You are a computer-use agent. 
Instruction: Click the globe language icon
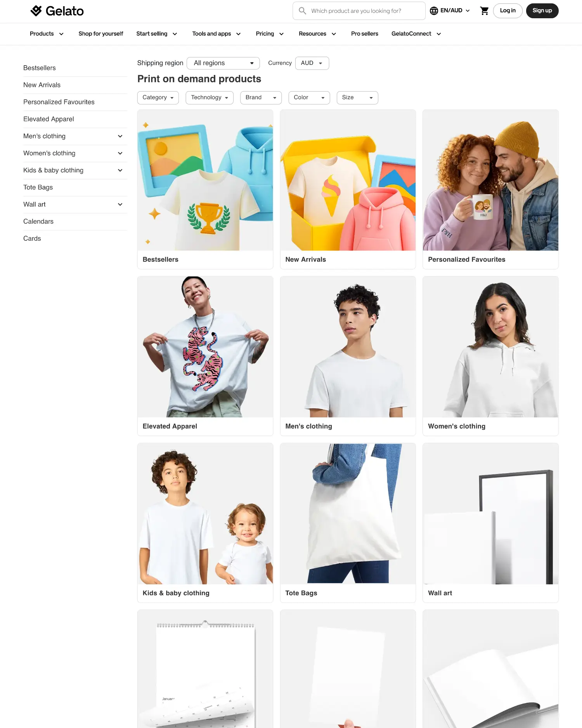434,11
